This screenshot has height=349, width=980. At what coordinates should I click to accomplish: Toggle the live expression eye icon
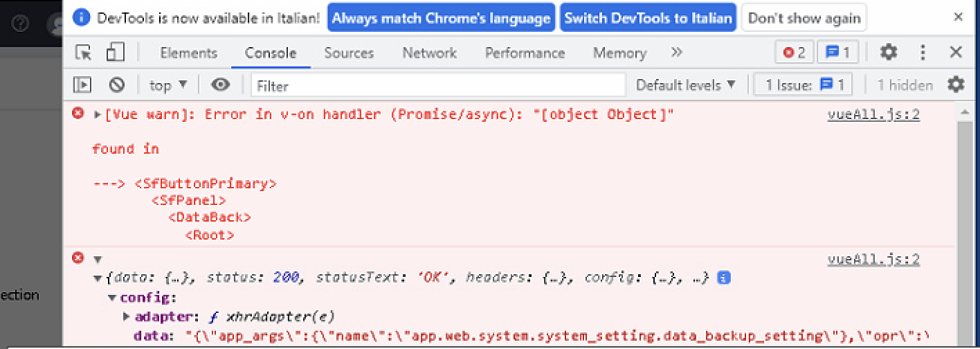pos(220,85)
